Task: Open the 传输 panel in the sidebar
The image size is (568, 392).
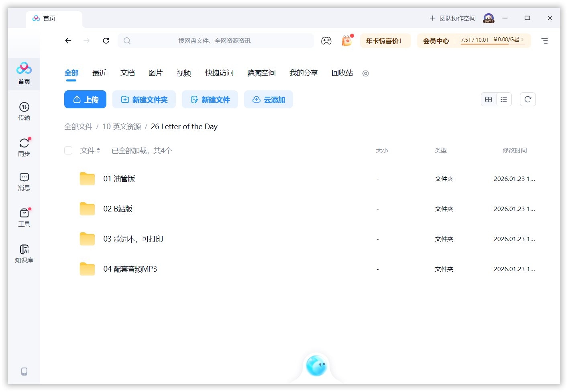Action: [x=24, y=112]
